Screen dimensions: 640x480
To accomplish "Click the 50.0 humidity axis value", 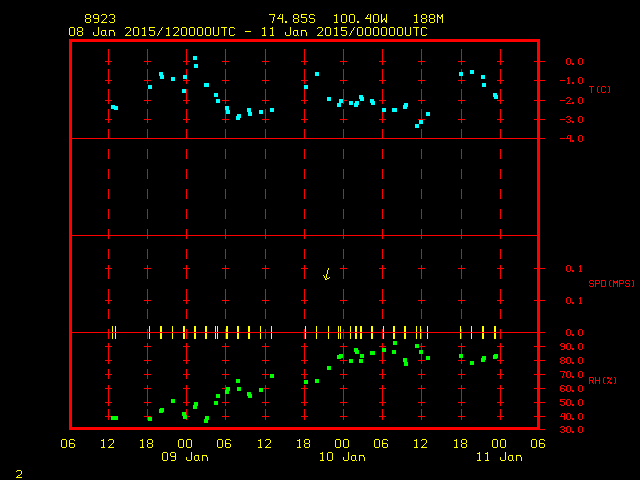I will pyautogui.click(x=574, y=402).
